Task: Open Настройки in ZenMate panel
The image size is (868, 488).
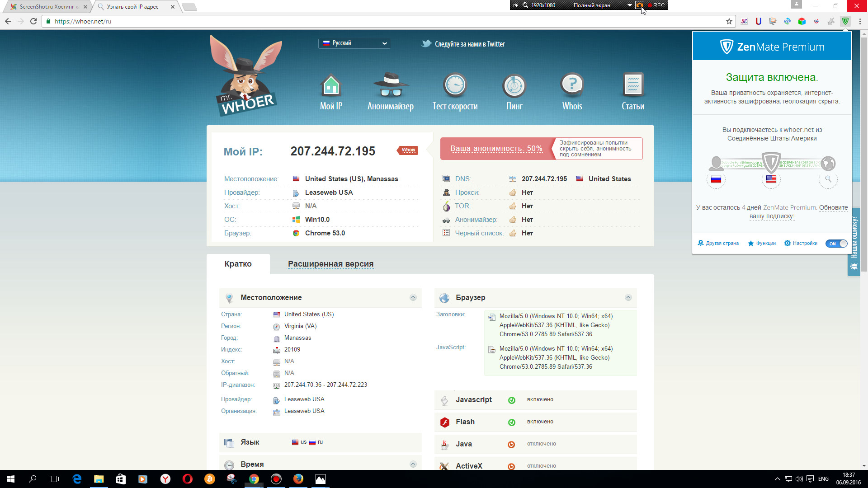Action: pyautogui.click(x=801, y=244)
